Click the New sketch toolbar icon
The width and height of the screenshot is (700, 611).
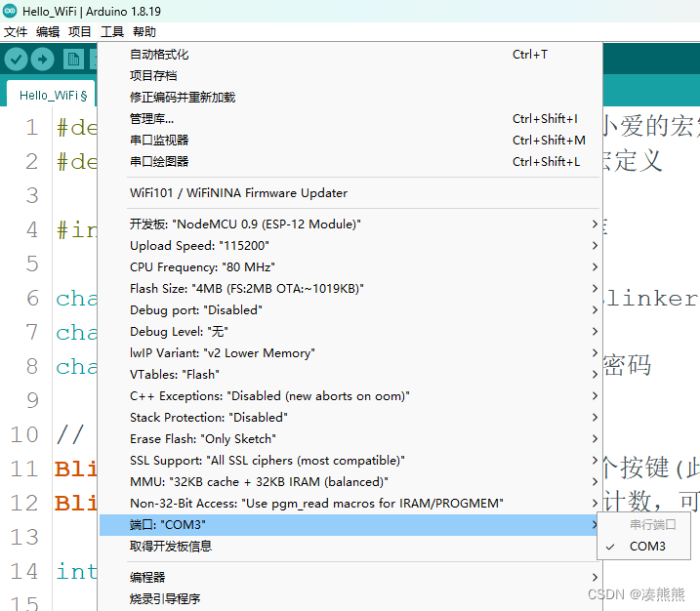pos(73,60)
